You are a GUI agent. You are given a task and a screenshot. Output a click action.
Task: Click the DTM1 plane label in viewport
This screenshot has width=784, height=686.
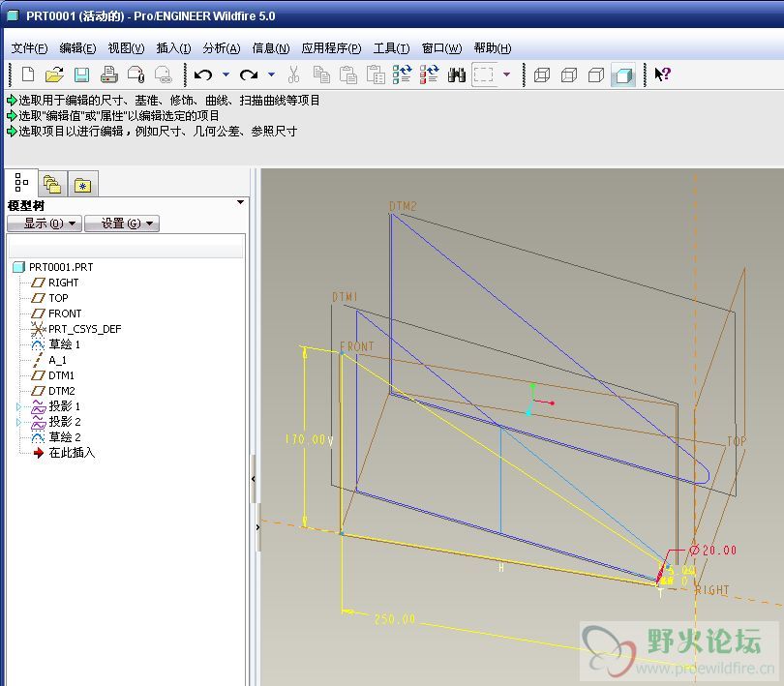pyautogui.click(x=346, y=297)
